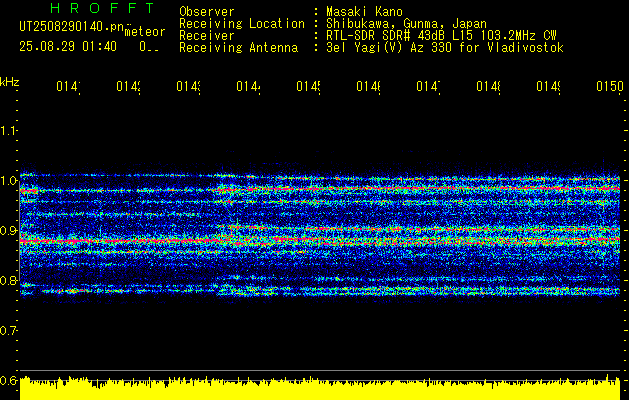The width and height of the screenshot is (629, 400).
Task: Click the yellow signal level graph
Action: 320,388
